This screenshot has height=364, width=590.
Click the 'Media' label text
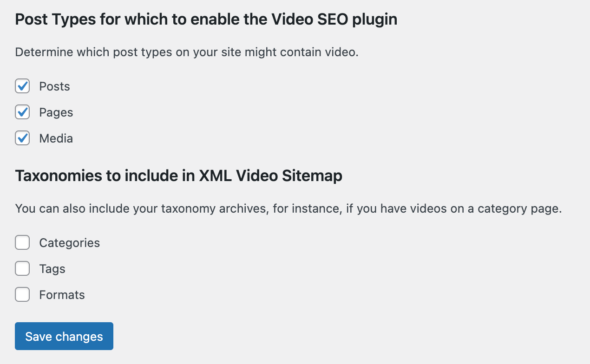(56, 138)
